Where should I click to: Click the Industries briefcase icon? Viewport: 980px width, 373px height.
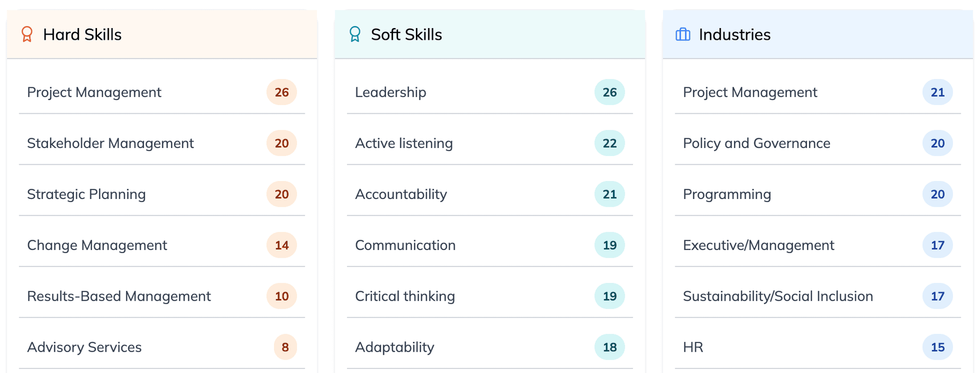tap(683, 34)
